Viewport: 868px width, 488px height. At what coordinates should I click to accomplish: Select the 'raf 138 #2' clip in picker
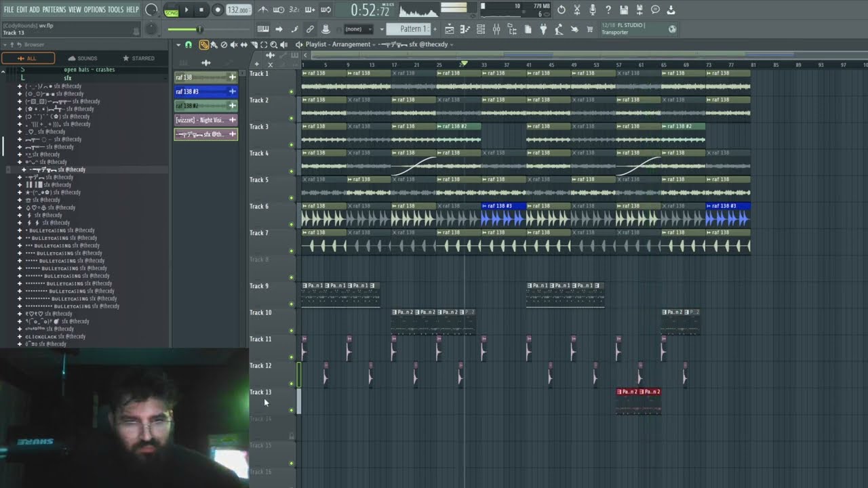click(205, 106)
